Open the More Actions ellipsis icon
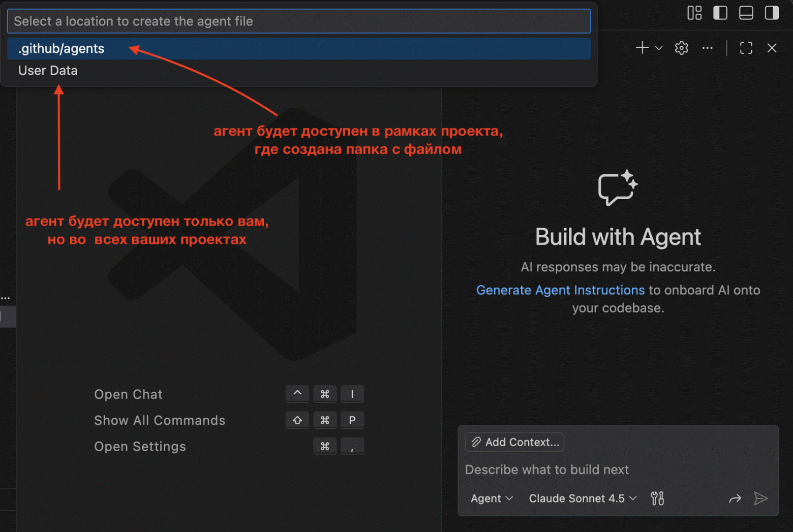This screenshot has height=532, width=793. click(x=707, y=48)
